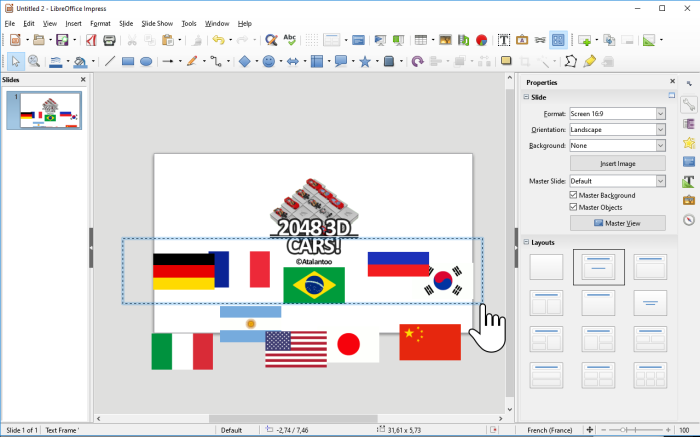Pick the Line drawing tool
700x437 pixels.
[x=110, y=61]
